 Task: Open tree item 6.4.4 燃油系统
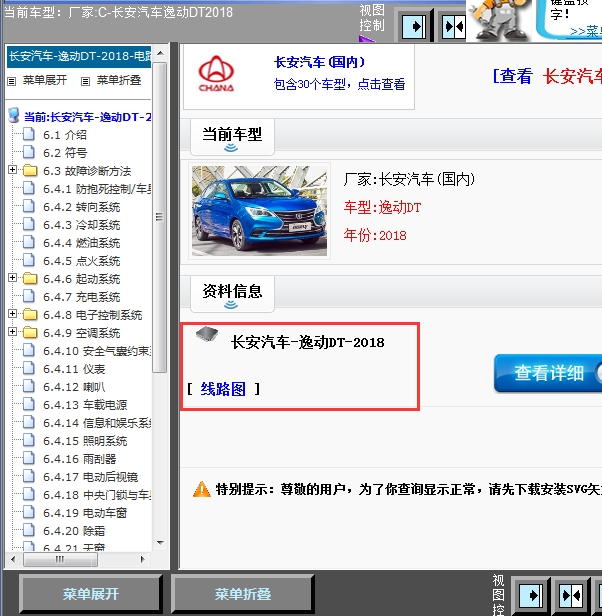pos(82,243)
